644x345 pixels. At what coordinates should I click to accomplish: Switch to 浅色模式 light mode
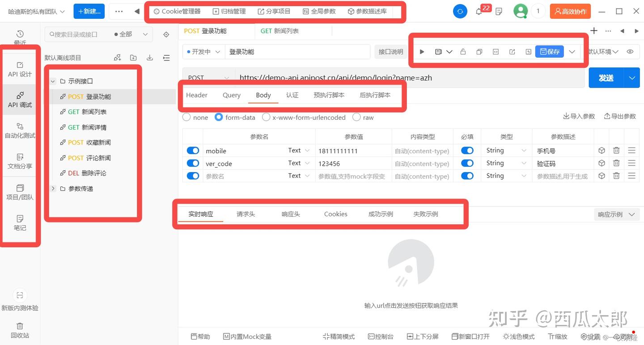pos(518,337)
